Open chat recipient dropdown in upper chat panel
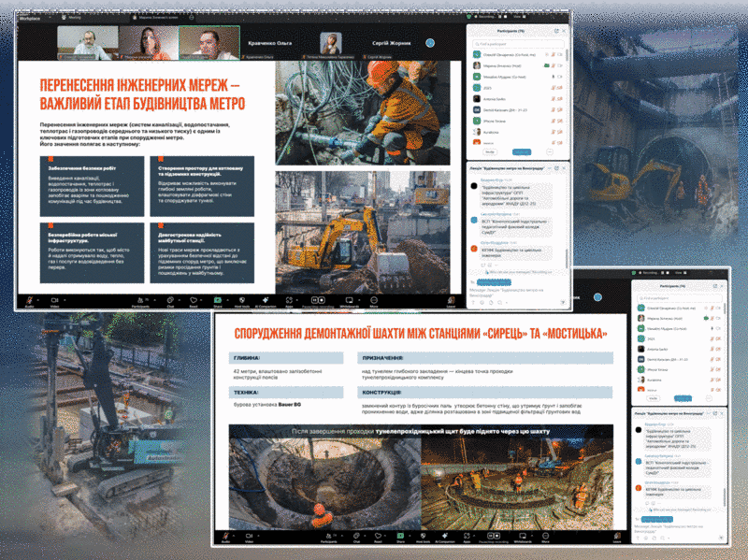The width and height of the screenshot is (748, 560). coord(499,280)
